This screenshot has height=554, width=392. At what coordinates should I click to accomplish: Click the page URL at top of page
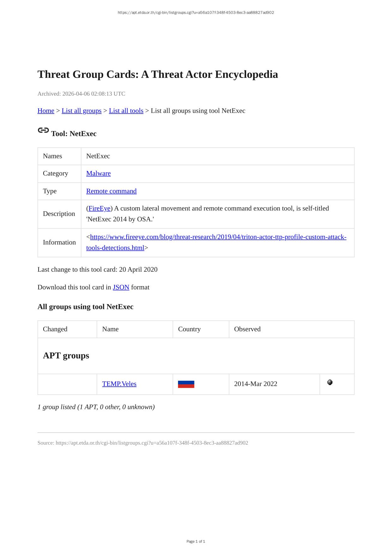point(196,13)
